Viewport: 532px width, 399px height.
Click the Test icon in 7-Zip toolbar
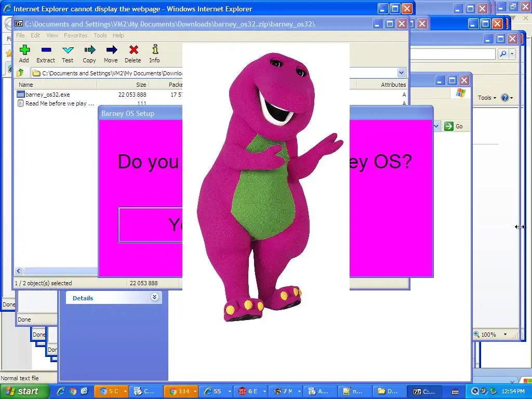click(x=68, y=54)
